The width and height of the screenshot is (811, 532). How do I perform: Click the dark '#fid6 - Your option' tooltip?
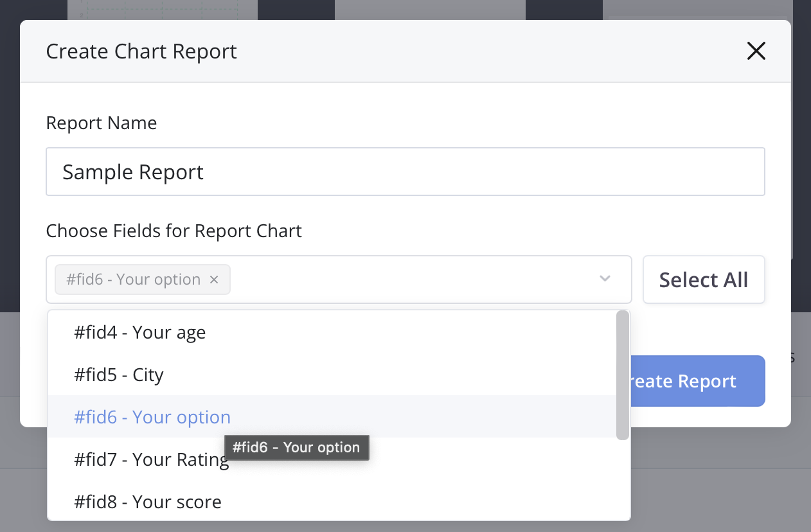point(296,448)
